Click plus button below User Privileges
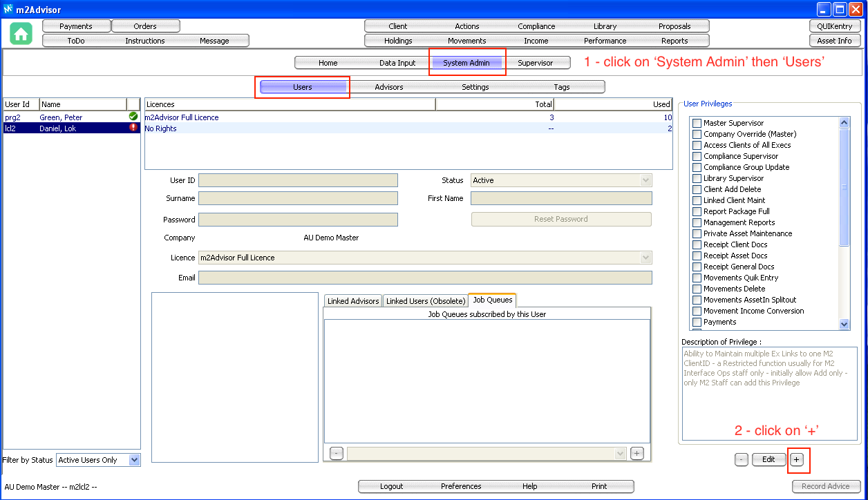868x500 pixels. point(796,460)
